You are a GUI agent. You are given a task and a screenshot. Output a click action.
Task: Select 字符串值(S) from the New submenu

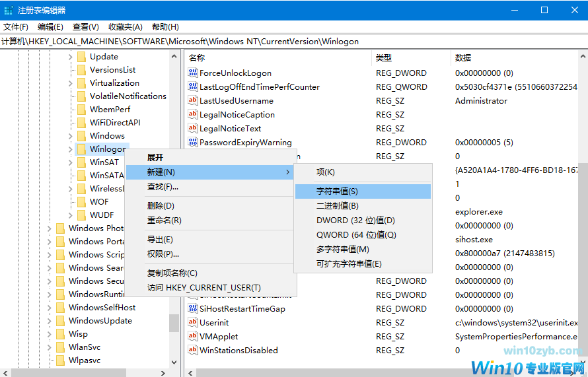337,191
